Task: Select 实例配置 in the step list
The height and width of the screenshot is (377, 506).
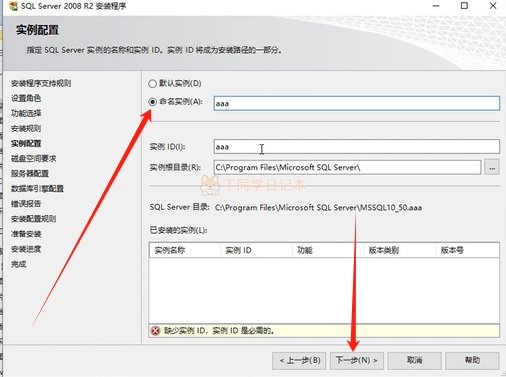Action: pos(26,144)
